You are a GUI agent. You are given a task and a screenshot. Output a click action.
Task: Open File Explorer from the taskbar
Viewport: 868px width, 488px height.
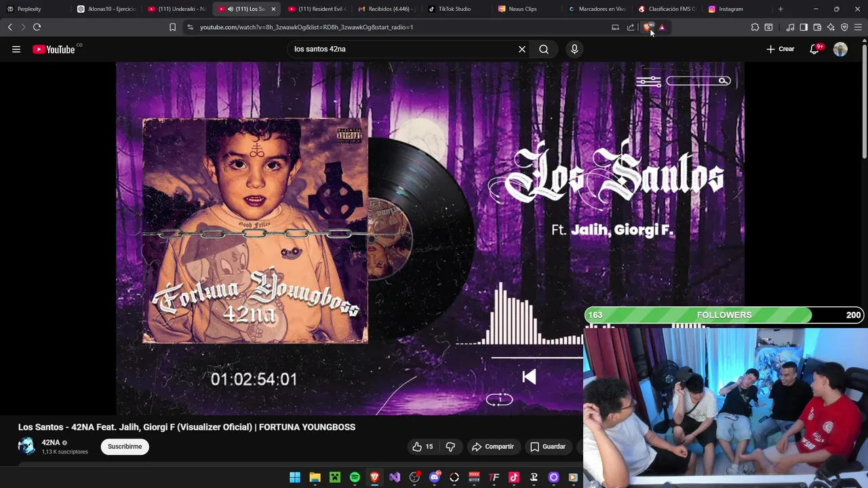[x=315, y=477]
